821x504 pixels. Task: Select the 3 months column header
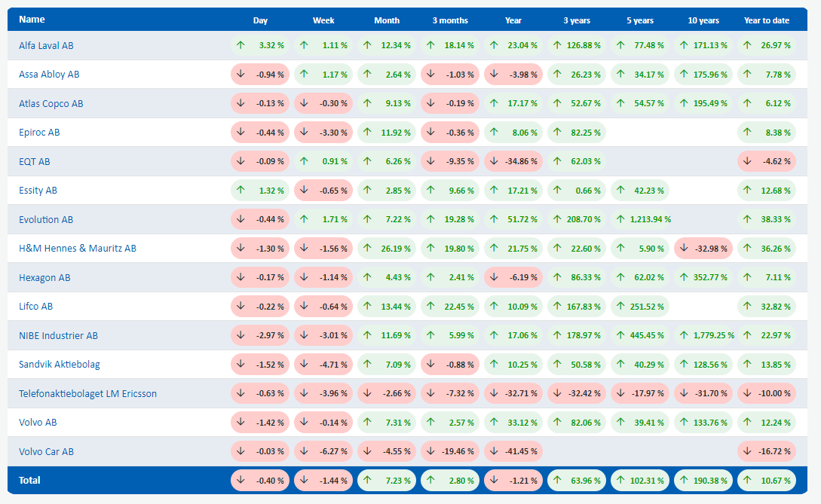pos(450,20)
